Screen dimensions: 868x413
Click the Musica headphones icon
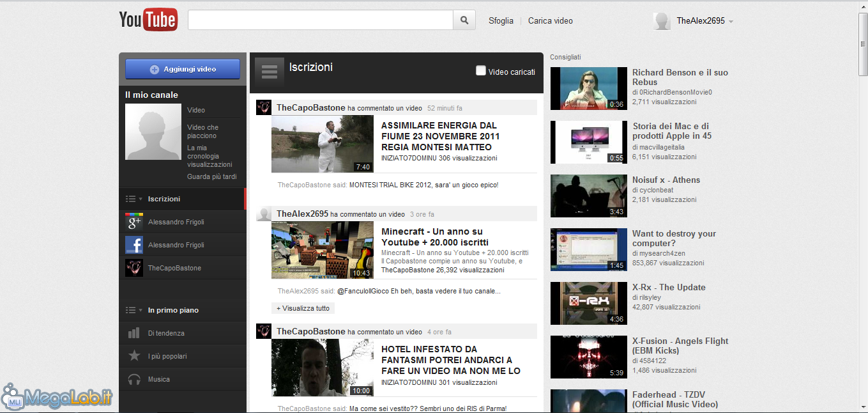(x=133, y=379)
